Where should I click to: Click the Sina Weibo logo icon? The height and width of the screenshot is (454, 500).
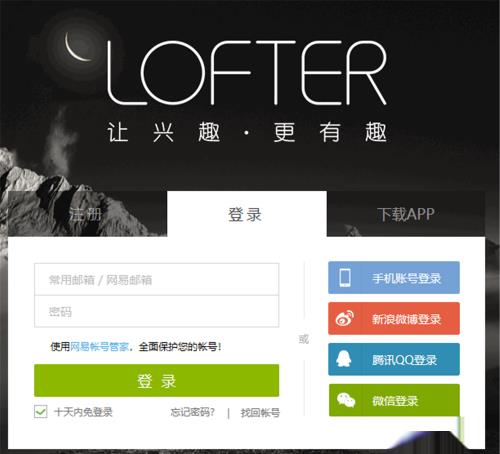point(345,318)
